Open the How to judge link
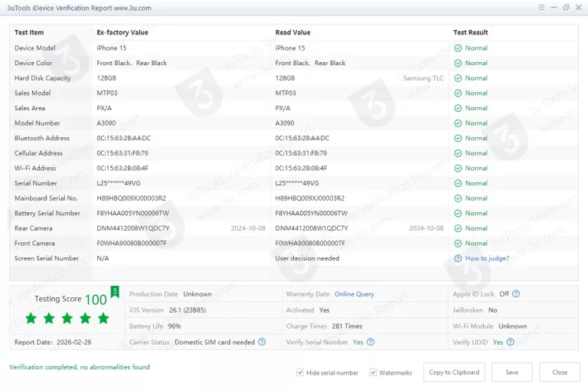 tap(487, 258)
